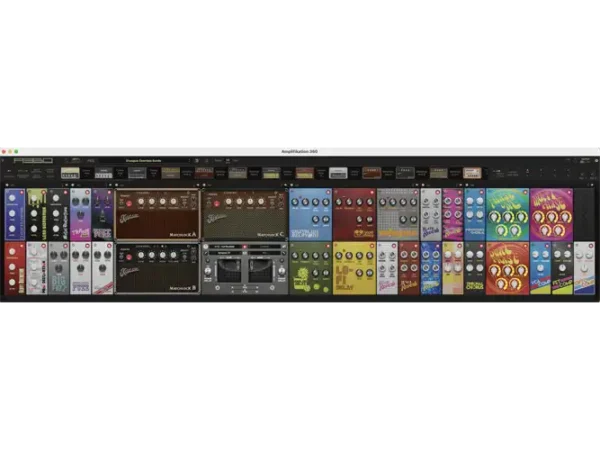Click the round icon below the right cabinet

tap(272, 288)
